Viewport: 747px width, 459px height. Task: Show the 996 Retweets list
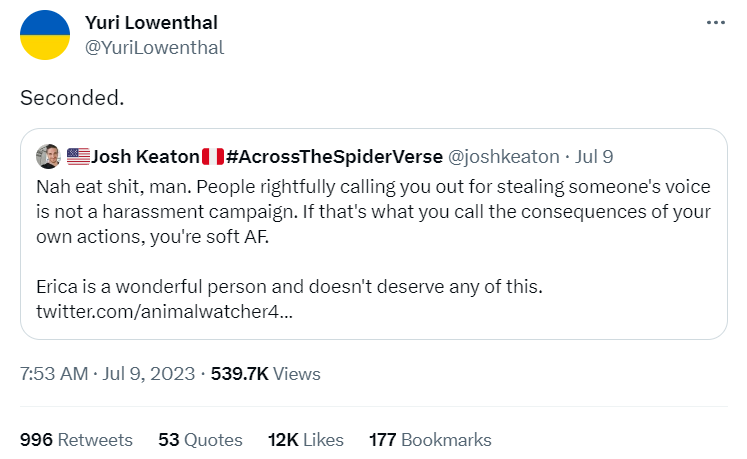point(76,440)
